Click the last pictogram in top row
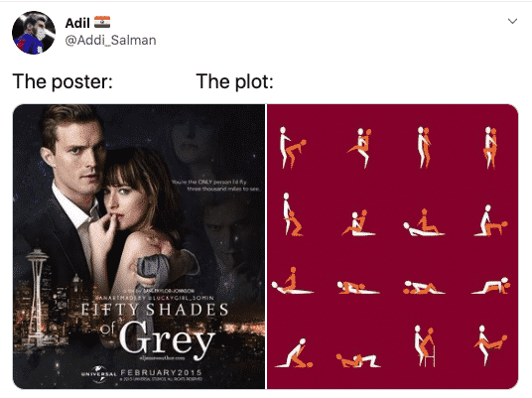The height and width of the screenshot is (398, 532). pyautogui.click(x=490, y=148)
